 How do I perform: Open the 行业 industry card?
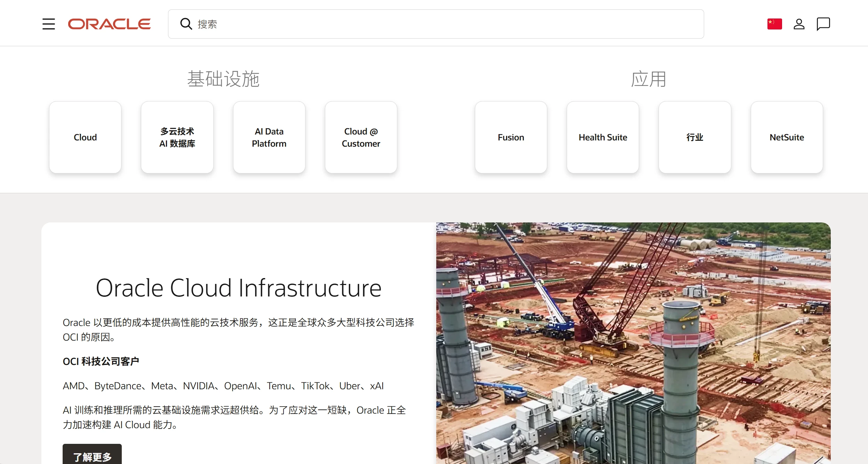(x=695, y=137)
